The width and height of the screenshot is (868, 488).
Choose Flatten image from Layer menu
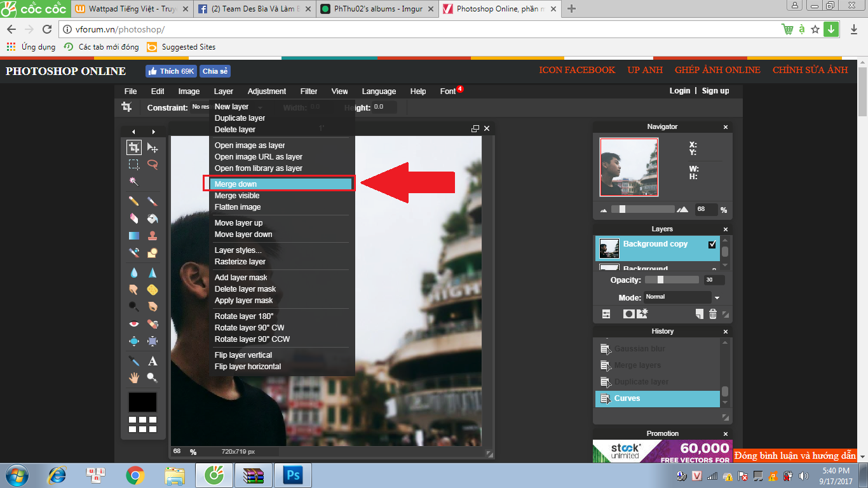(x=238, y=207)
